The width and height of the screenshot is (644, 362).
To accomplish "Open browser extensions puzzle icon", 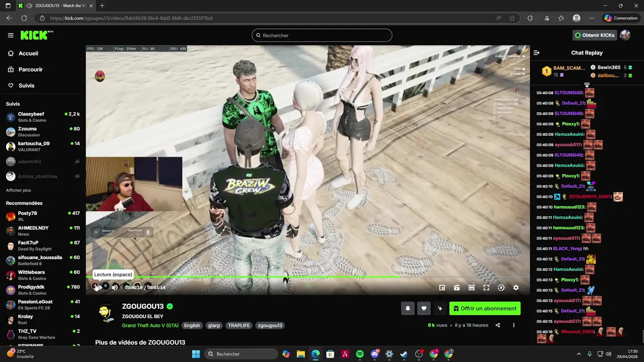I will click(x=530, y=18).
